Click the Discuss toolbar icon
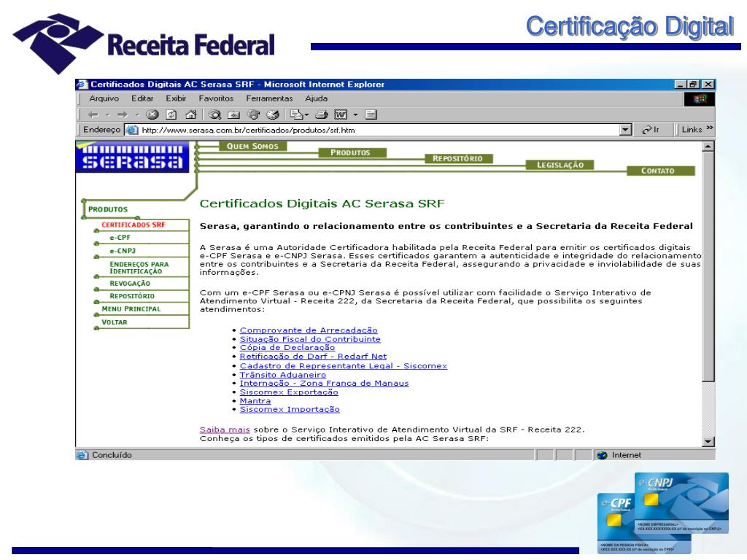 click(x=371, y=114)
